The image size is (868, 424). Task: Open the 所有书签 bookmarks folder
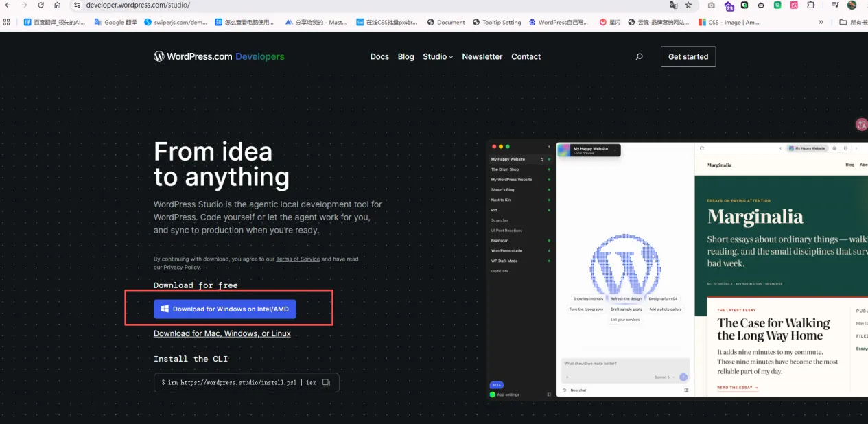pos(853,22)
